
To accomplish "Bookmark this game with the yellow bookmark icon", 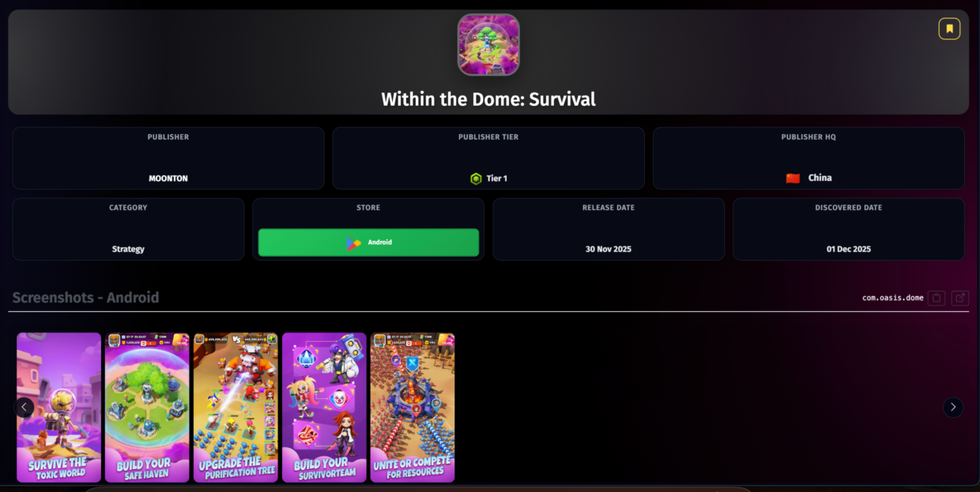I will click(949, 29).
